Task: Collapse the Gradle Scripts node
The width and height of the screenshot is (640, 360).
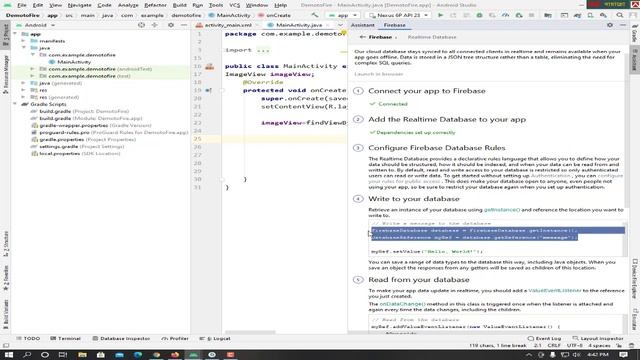Action: click(x=16, y=104)
